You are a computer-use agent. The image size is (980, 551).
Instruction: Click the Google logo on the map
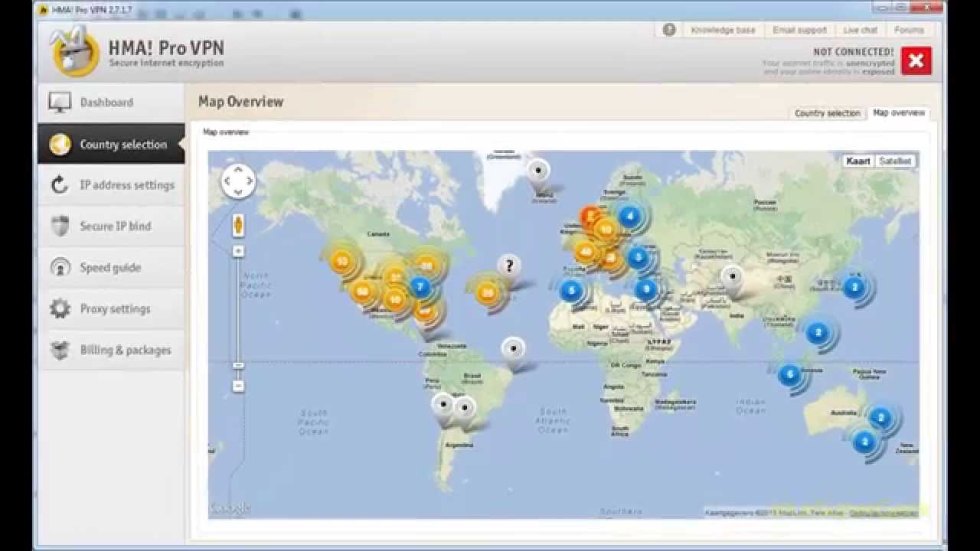click(x=230, y=508)
